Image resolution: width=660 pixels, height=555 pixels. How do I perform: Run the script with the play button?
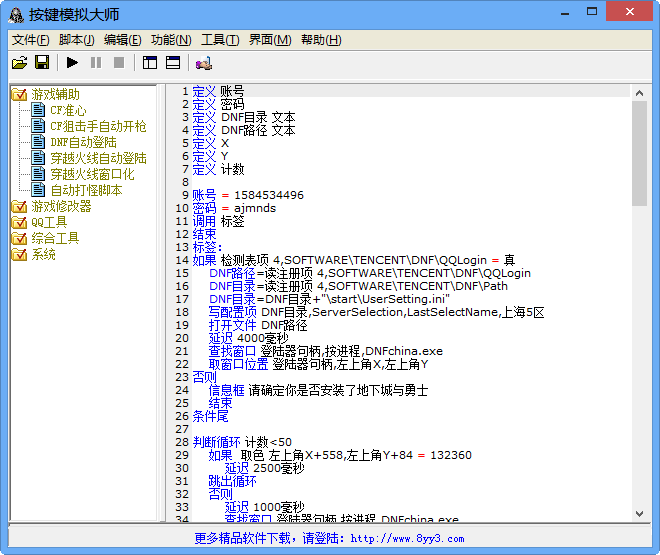(x=72, y=63)
